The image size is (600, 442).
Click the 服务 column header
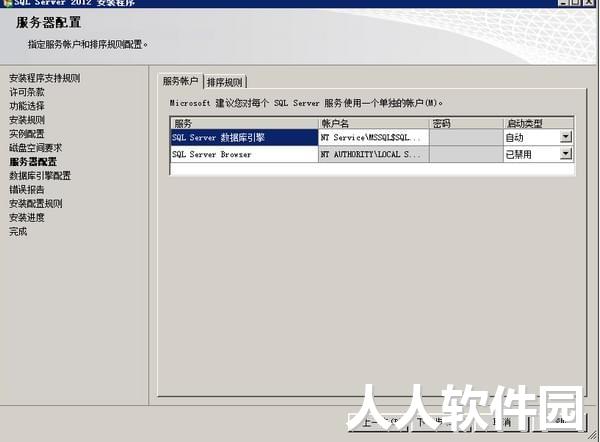point(244,123)
